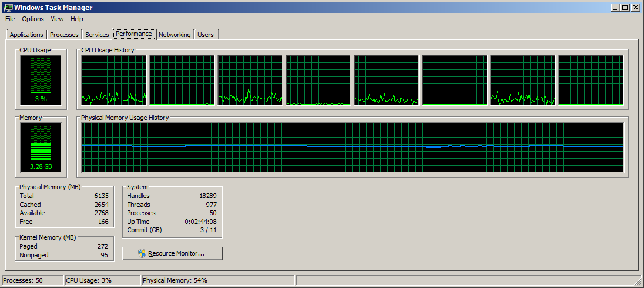This screenshot has width=644, height=288.
Task: Click the Free memory value 166
Action: (103, 222)
